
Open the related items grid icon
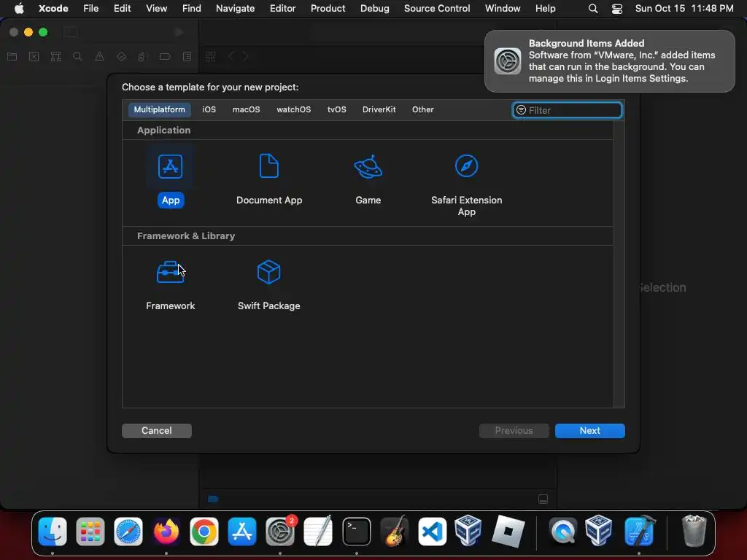[211, 57]
